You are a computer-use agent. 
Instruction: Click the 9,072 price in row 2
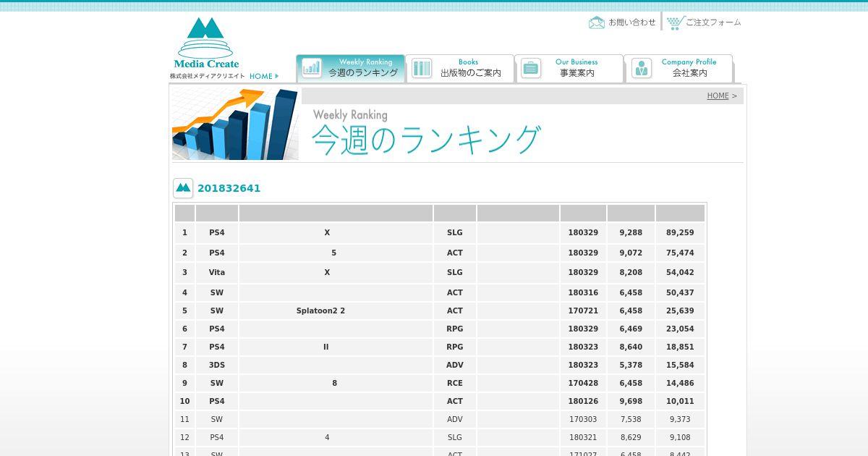pyautogui.click(x=631, y=253)
